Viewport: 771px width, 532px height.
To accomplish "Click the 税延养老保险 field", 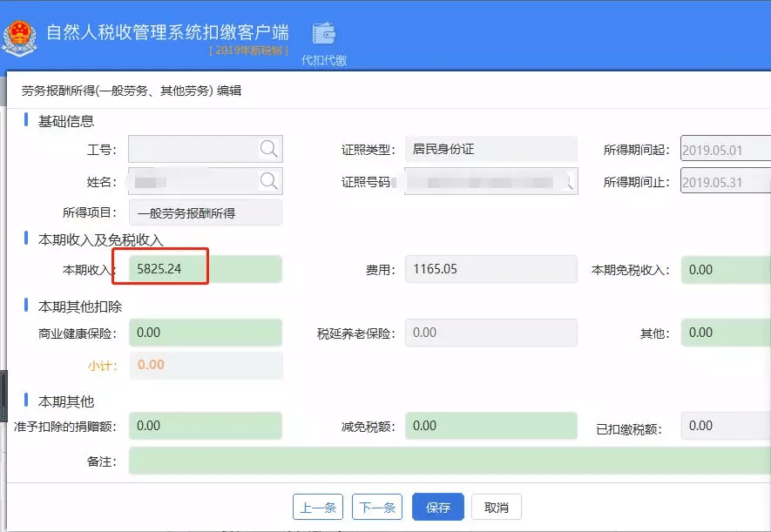I will 490,333.
